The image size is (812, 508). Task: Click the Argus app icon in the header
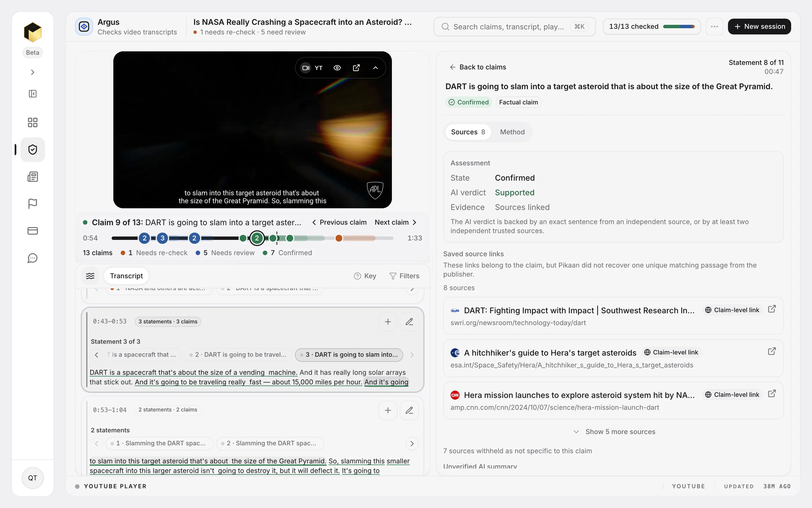[x=84, y=27]
